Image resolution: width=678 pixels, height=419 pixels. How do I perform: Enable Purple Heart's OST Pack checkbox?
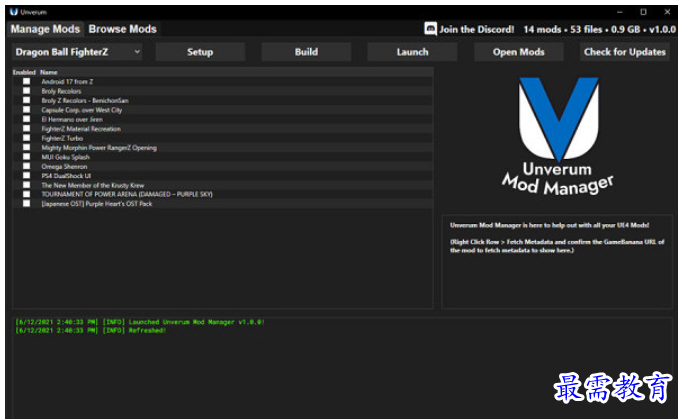click(27, 204)
